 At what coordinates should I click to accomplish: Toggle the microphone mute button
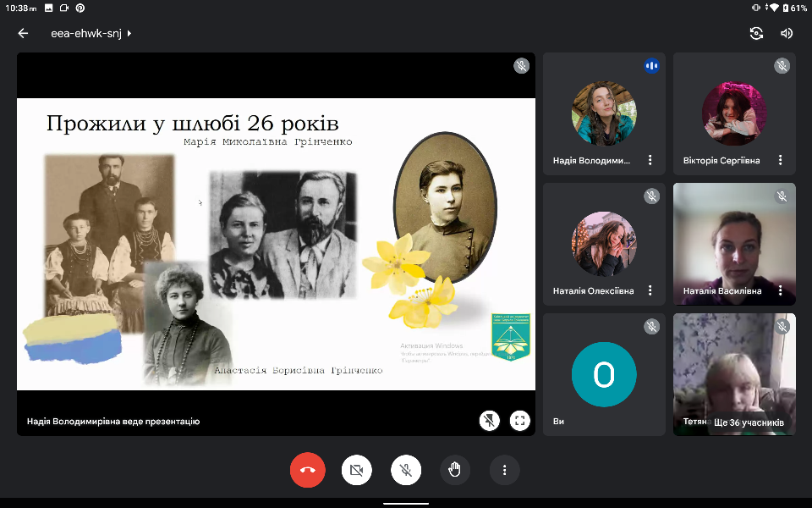point(406,470)
